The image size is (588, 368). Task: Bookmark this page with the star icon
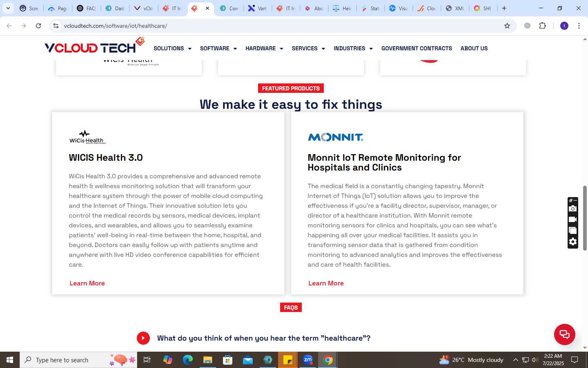pos(507,26)
